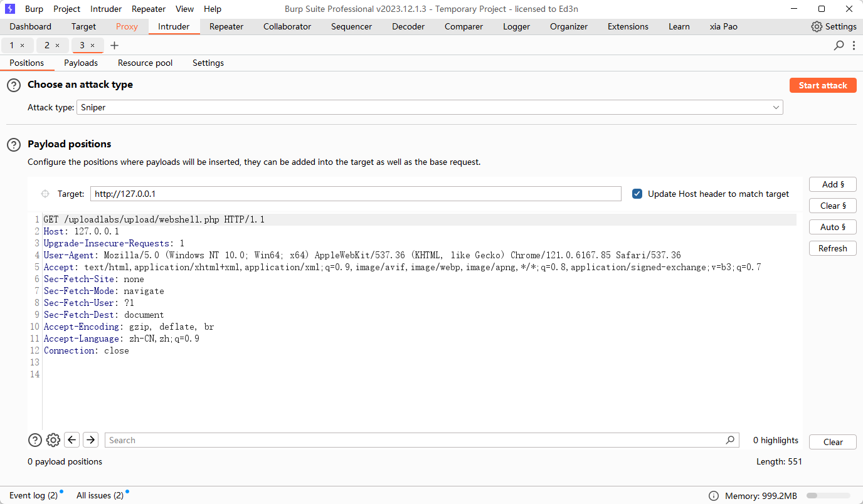Go to next search match arrow
The image size is (863, 504).
click(x=91, y=440)
